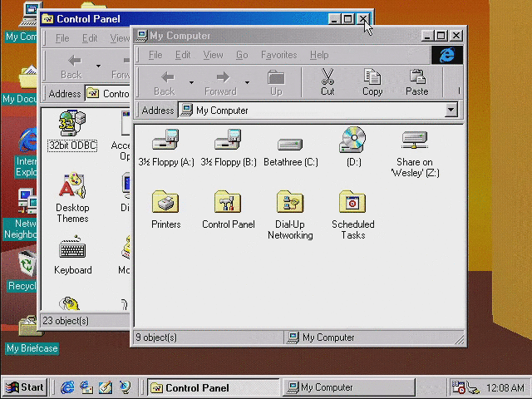Open the File menu in My Computer
This screenshot has width=532, height=399.
(x=155, y=55)
